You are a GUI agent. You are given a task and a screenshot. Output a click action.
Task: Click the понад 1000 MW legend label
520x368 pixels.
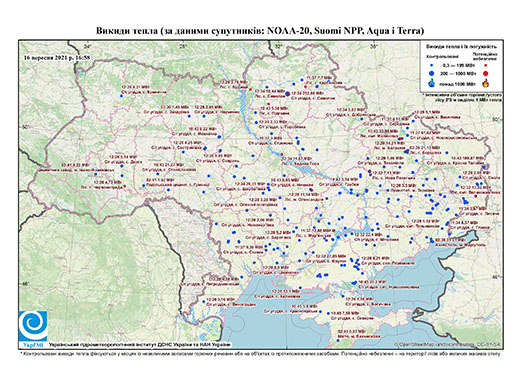458,83
